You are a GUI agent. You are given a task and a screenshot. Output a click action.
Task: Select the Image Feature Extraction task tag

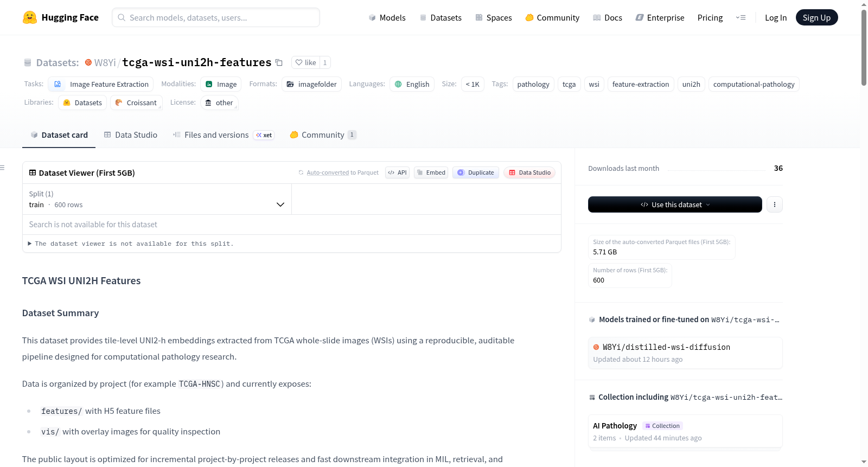[101, 84]
